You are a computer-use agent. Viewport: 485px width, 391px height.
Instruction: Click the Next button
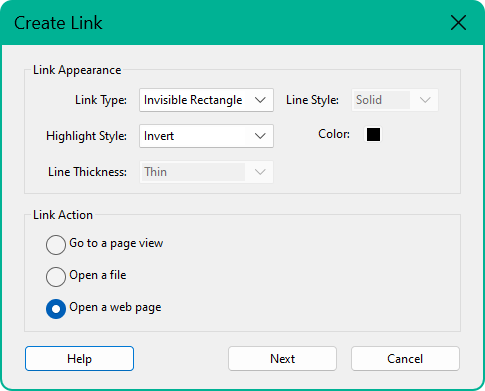pyautogui.click(x=282, y=359)
